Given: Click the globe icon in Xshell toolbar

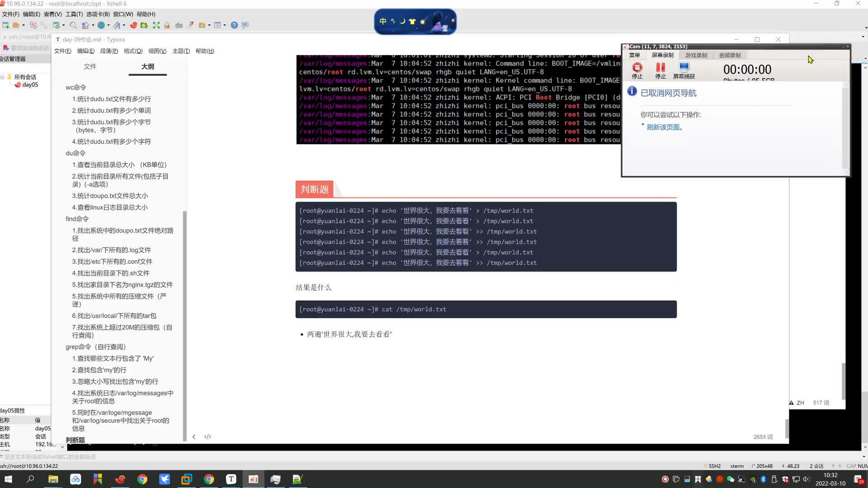Looking at the screenshot, I should click(x=102, y=25).
